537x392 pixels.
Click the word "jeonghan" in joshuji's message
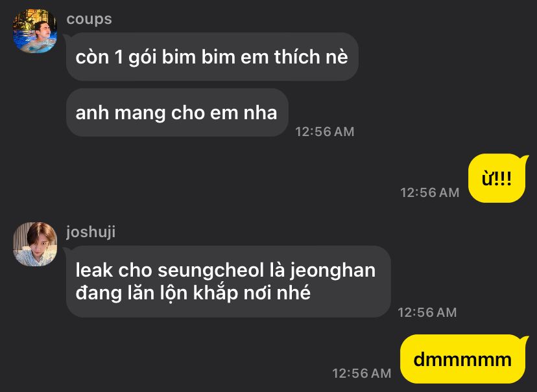[x=333, y=271]
